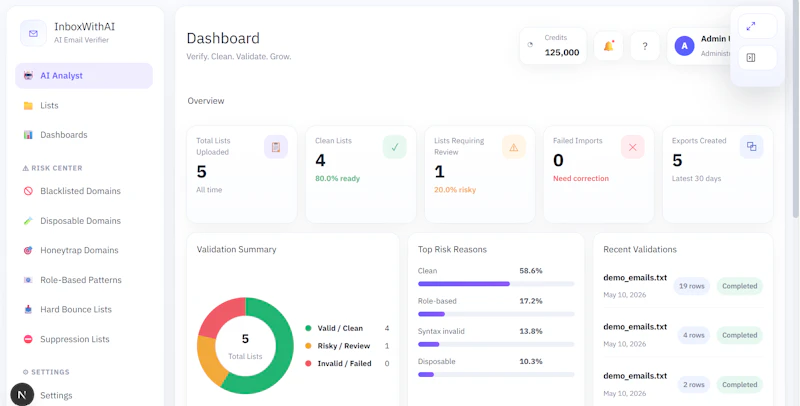Click the Suppression Lists red minus icon
This screenshot has width=800, height=406.
coord(28,339)
